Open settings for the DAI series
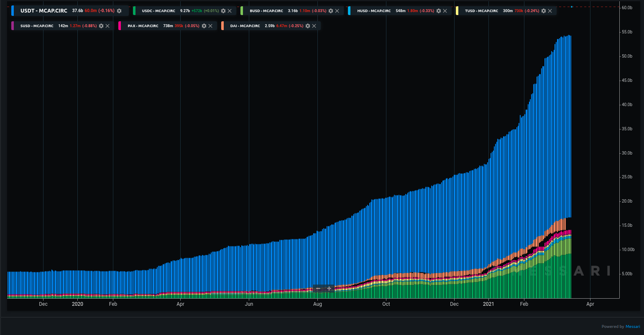Viewport: 644px width, 335px height. coord(308,25)
